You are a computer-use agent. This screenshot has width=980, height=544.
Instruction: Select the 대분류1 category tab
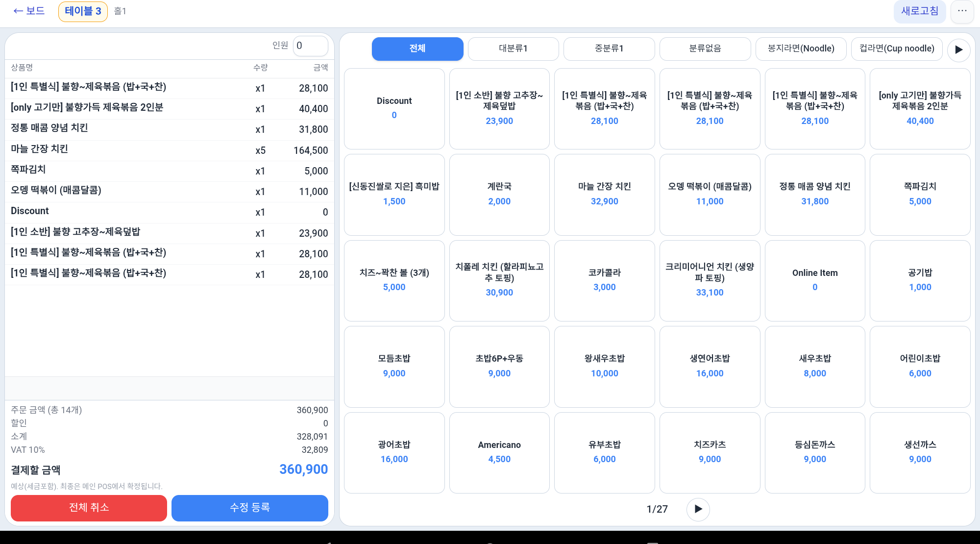click(513, 49)
